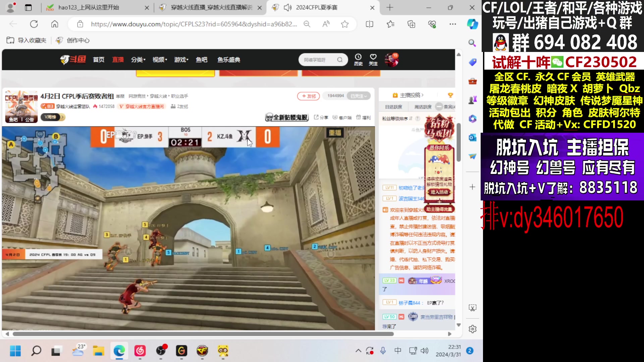The height and width of the screenshot is (362, 644).
Task: Switch to the 周活跃度 tab
Action: click(423, 107)
